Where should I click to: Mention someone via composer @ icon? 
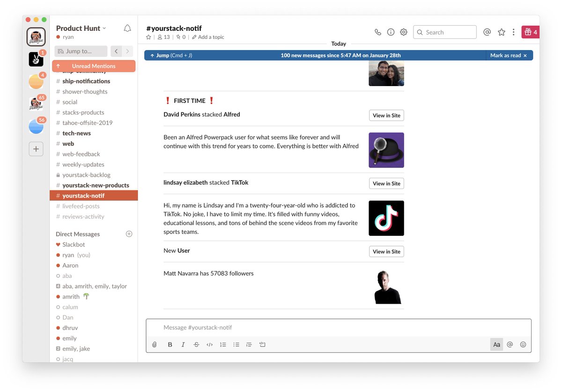coord(510,345)
